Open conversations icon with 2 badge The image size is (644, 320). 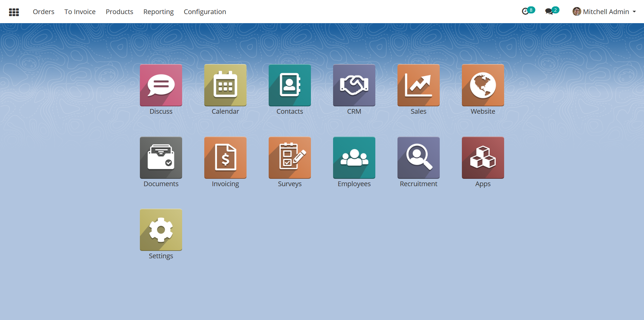point(552,11)
